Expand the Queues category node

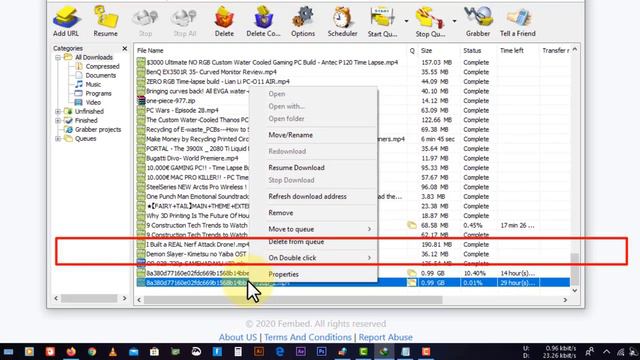pos(58,139)
